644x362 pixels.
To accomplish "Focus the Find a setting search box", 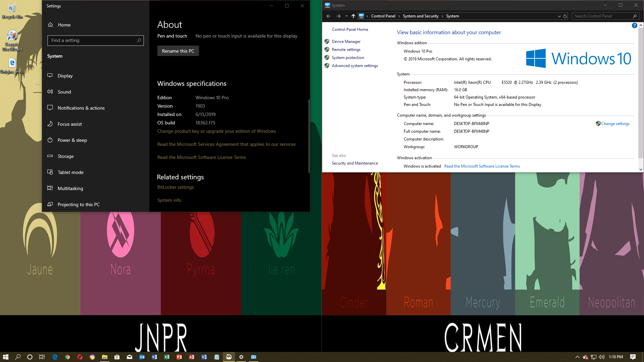I will (96, 41).
